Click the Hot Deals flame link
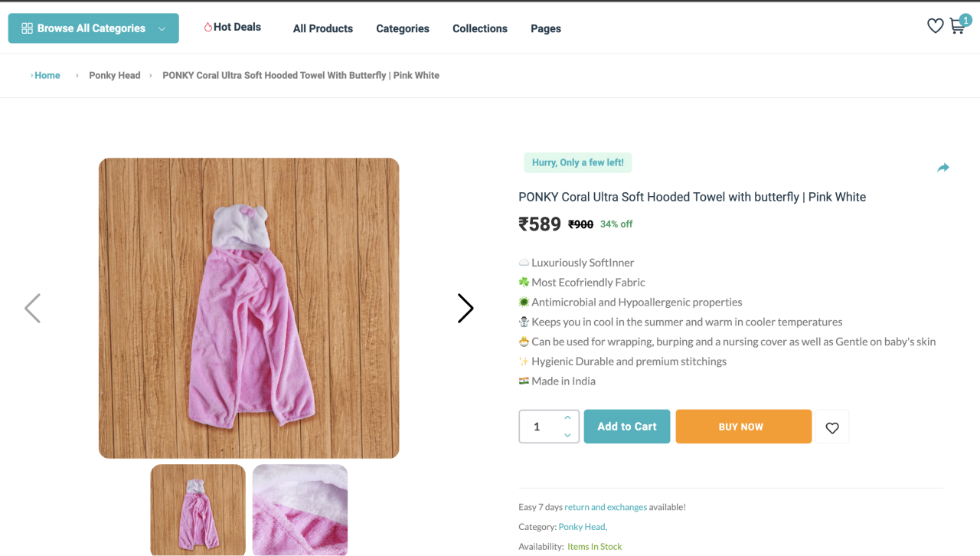 click(x=233, y=27)
